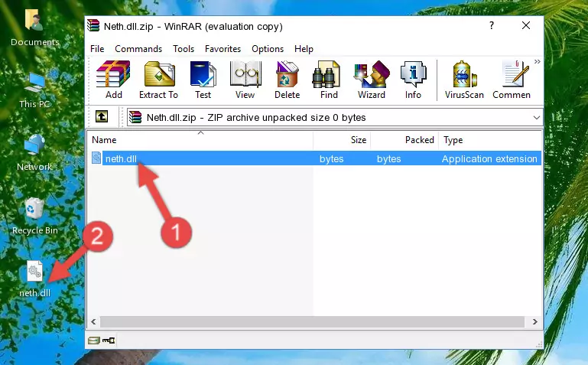Click the status bar drive icon
Viewport: 588px width, 365px height.
tap(94, 341)
